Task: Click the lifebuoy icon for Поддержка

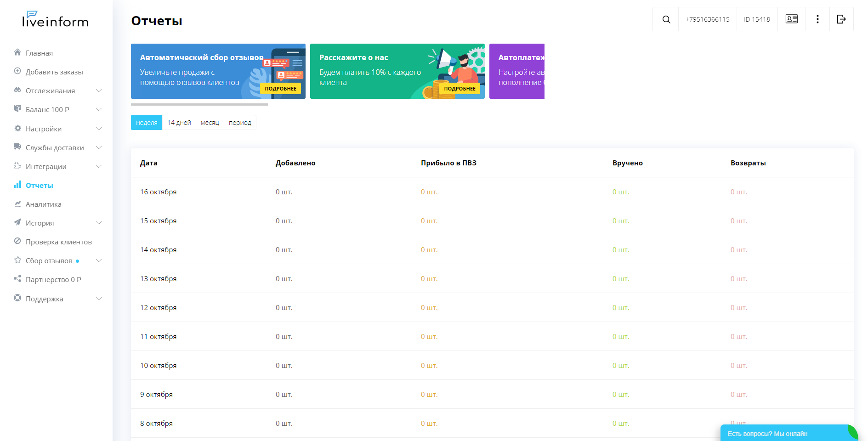Action: tap(17, 298)
